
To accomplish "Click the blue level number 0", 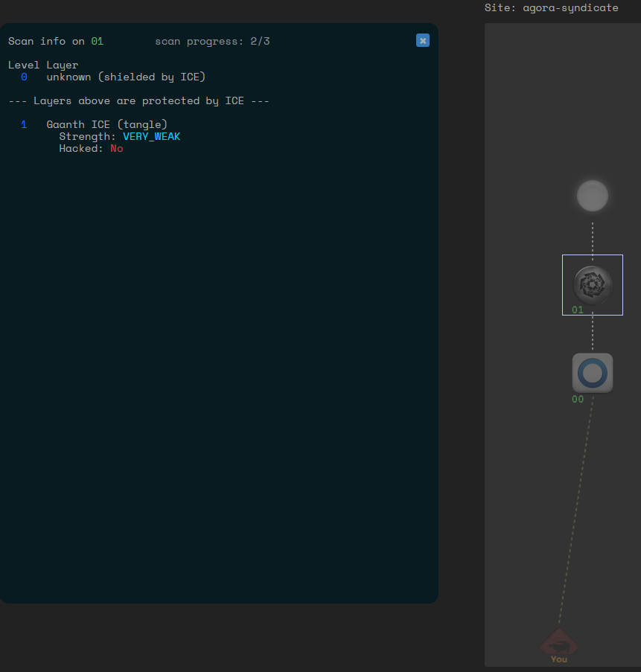I will pos(24,77).
